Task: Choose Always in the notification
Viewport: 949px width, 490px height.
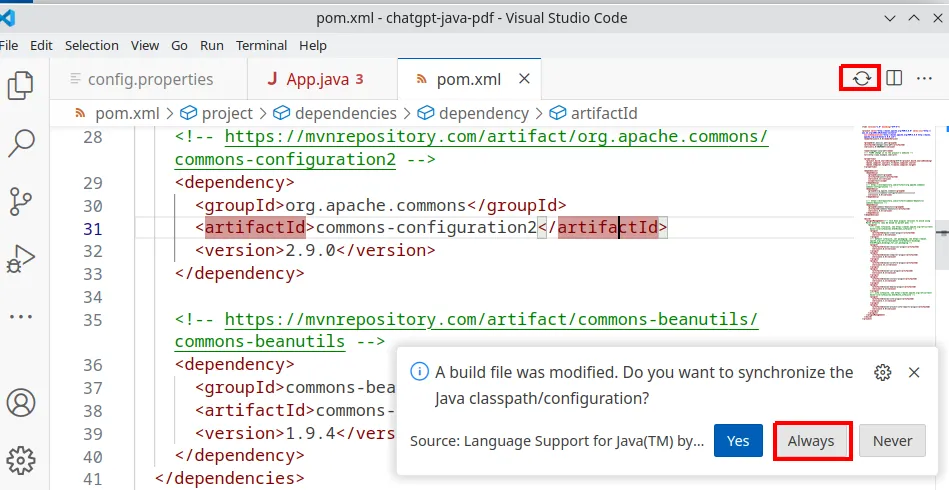Action: 810,441
